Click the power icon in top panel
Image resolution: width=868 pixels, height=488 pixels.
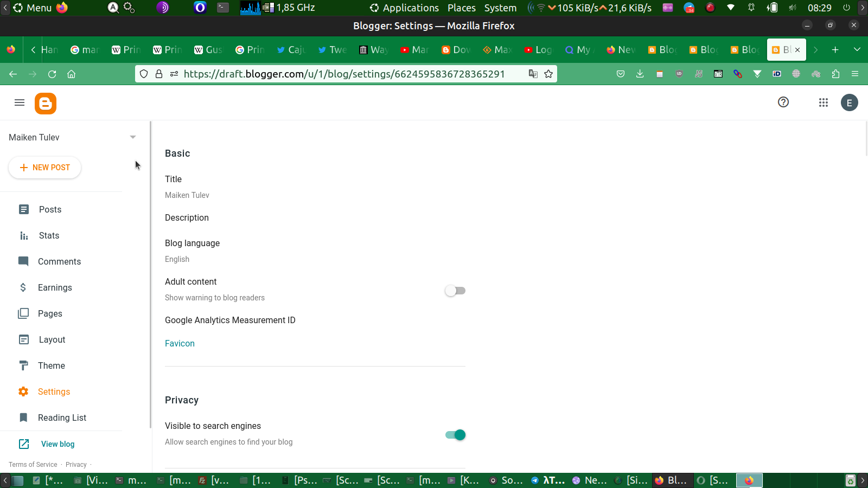point(846,8)
